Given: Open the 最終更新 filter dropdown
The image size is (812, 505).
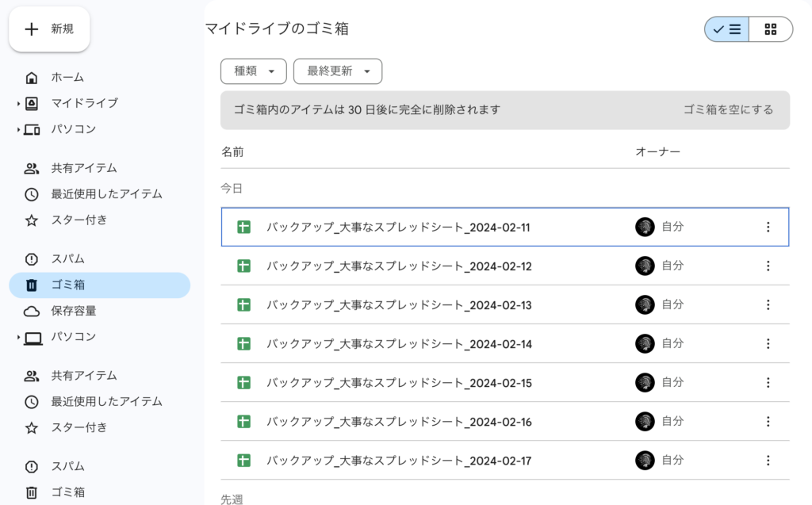Looking at the screenshot, I should (338, 71).
